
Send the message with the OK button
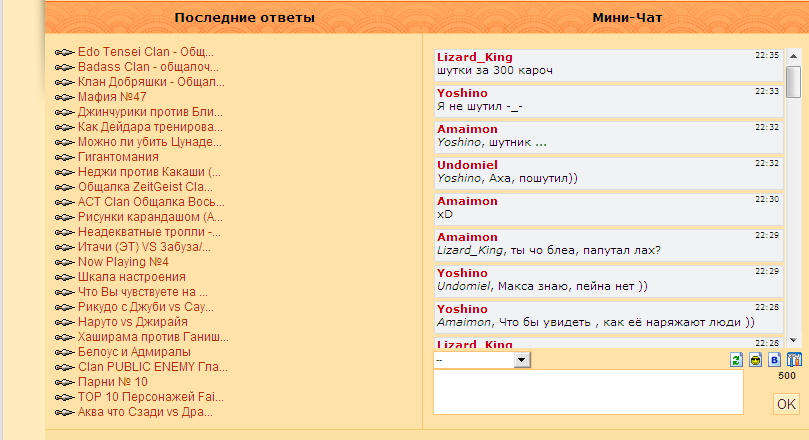pyautogui.click(x=786, y=404)
